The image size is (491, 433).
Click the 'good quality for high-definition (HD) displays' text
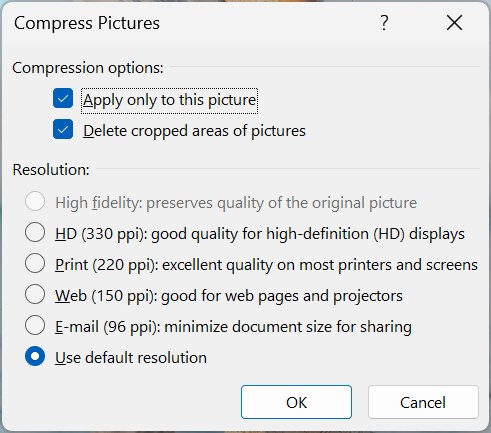point(308,234)
